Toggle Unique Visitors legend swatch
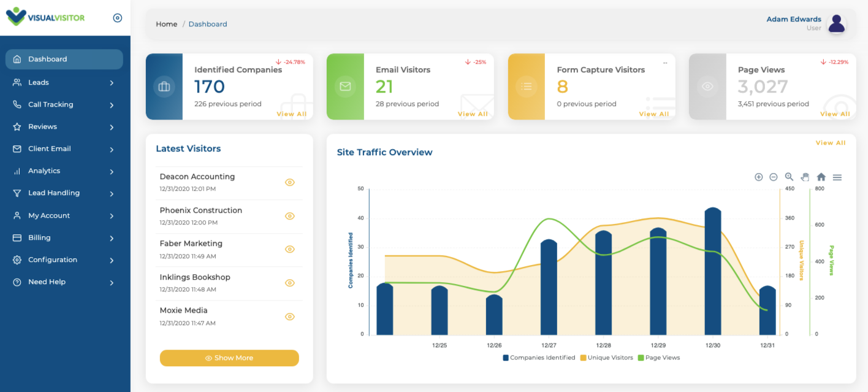868x392 pixels. 584,358
